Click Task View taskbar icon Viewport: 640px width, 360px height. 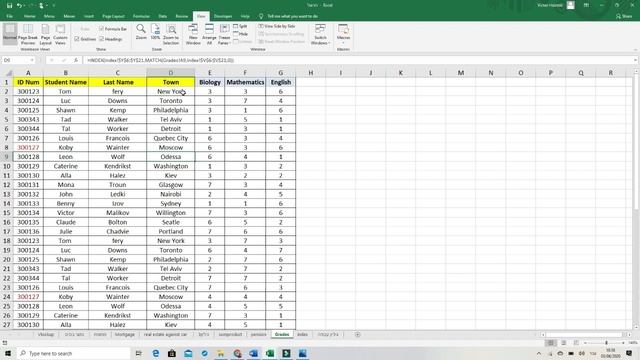click(x=139, y=353)
